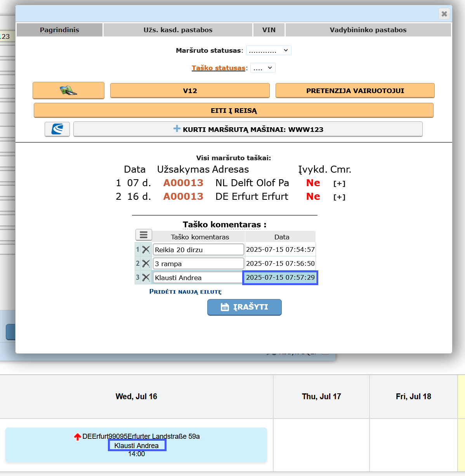This screenshot has height=476, width=465.
Task: Click Pridėti naują eilutę link
Action: 186,292
